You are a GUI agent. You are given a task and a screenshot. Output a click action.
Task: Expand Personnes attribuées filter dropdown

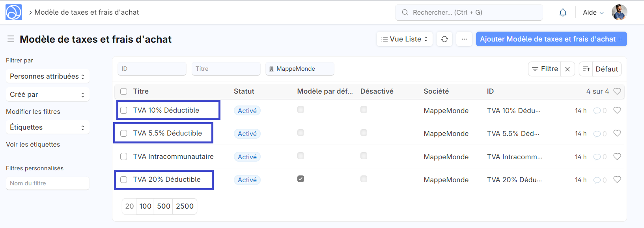pos(48,76)
